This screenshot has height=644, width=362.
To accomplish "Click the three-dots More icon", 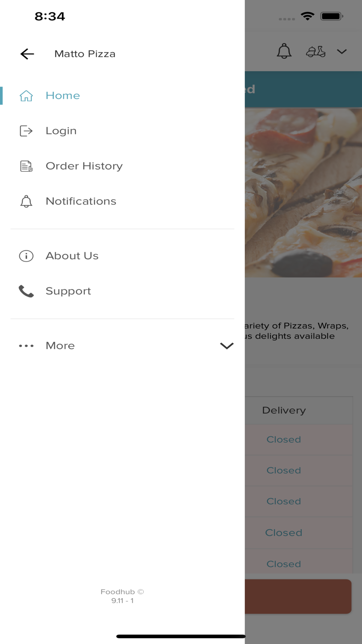I will [26, 346].
